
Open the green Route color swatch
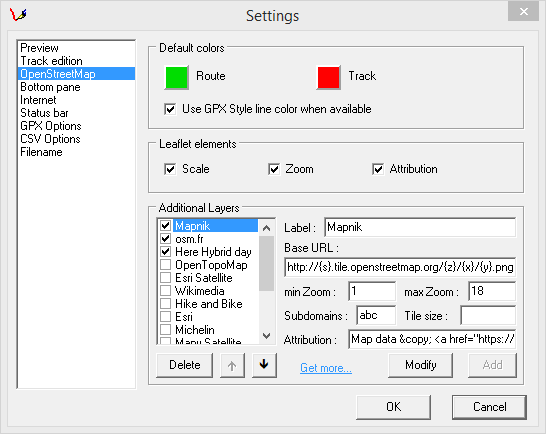point(177,77)
